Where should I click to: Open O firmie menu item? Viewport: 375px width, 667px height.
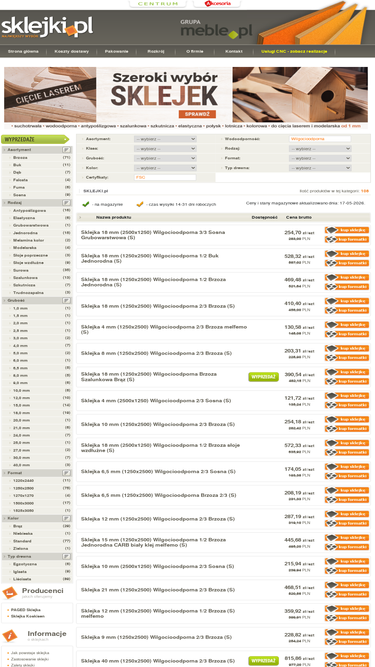[x=195, y=51]
